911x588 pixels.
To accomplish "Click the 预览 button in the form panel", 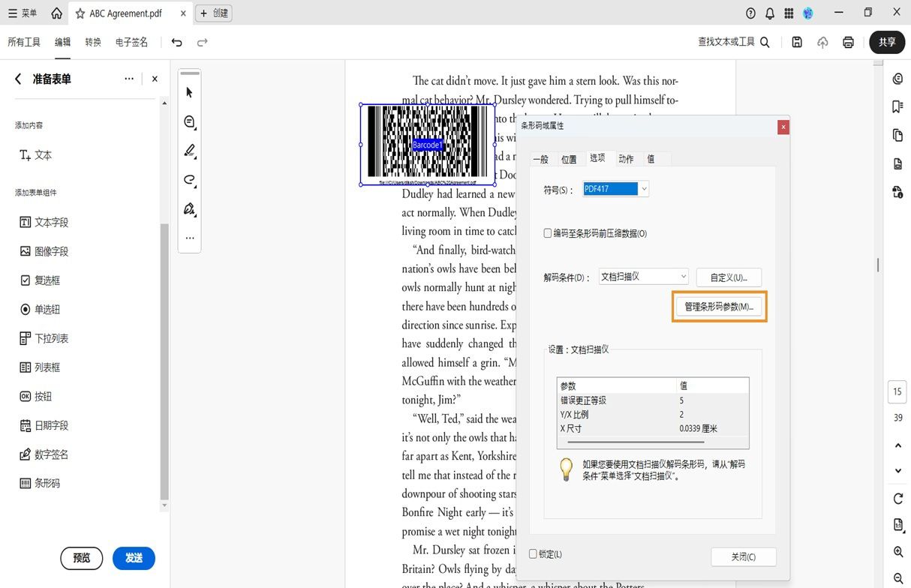I will click(81, 558).
